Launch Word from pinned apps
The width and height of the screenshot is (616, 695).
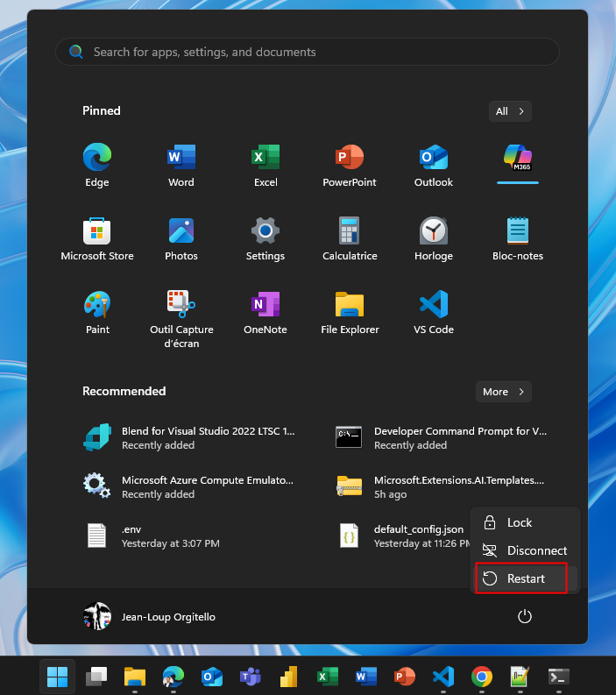[x=181, y=165]
